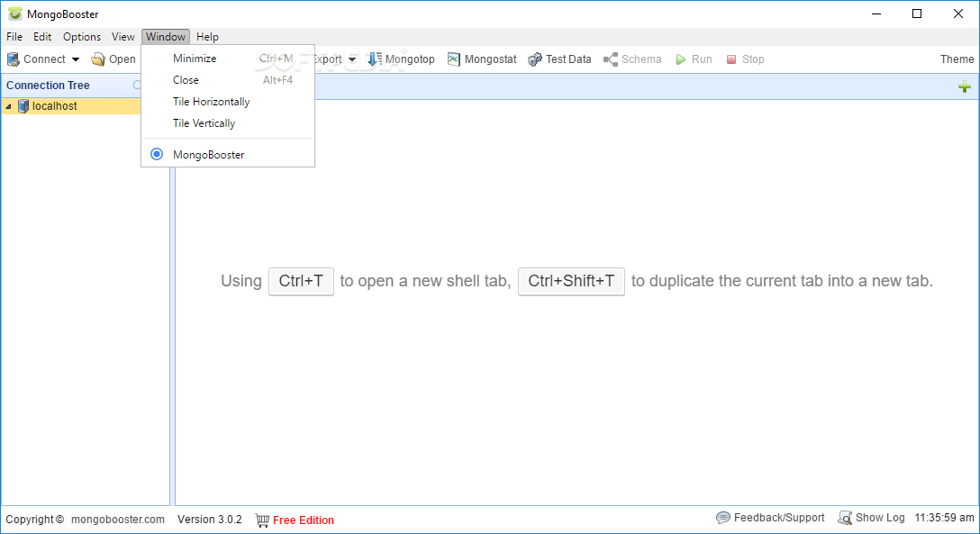Image resolution: width=980 pixels, height=534 pixels.
Task: Click the Open folder icon
Action: [x=98, y=59]
